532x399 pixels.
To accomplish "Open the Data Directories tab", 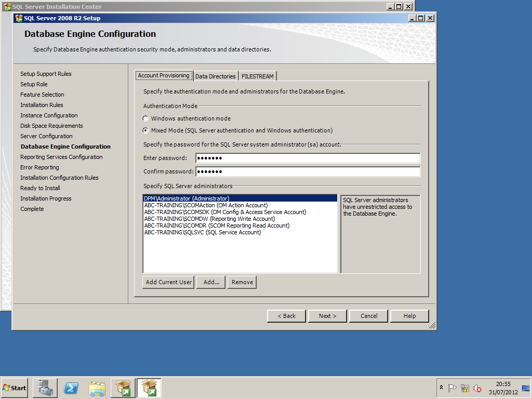I will [x=216, y=76].
